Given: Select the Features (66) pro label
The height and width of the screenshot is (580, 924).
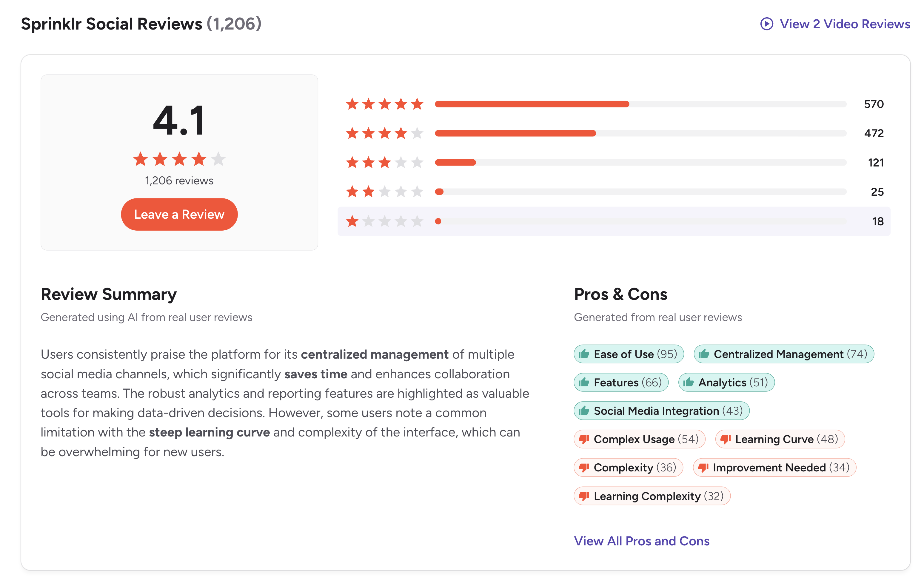Looking at the screenshot, I should [x=621, y=382].
